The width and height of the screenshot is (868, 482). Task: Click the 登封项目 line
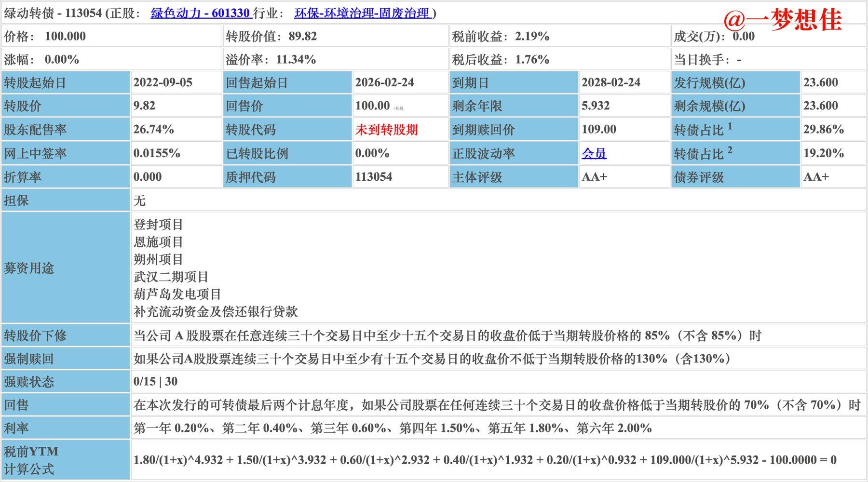[x=158, y=225]
